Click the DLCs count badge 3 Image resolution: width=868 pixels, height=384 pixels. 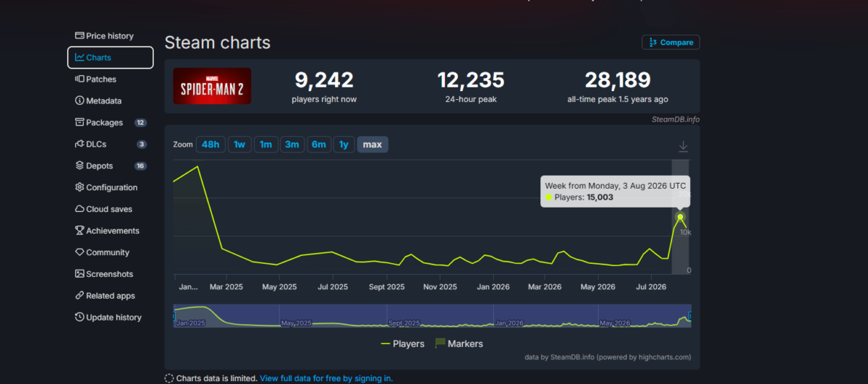pyautogui.click(x=142, y=145)
